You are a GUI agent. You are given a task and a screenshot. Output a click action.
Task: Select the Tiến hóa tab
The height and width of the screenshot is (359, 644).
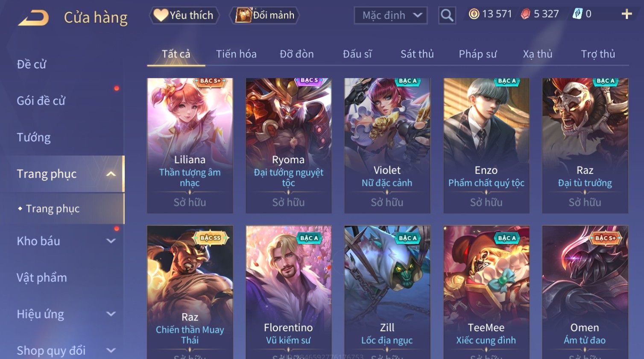tap(236, 54)
